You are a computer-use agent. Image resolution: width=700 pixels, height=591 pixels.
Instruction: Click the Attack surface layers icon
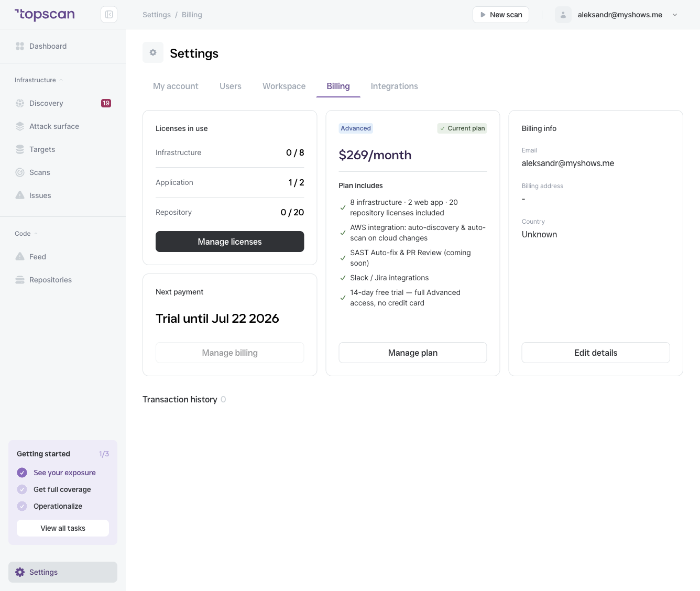(x=20, y=126)
